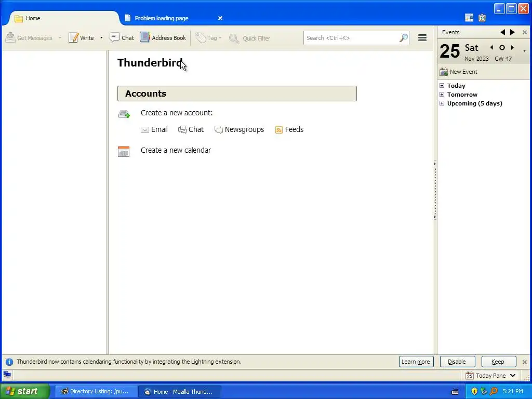Screen dimensions: 532x399
Task: Jump to today circle button
Action: pos(502,47)
